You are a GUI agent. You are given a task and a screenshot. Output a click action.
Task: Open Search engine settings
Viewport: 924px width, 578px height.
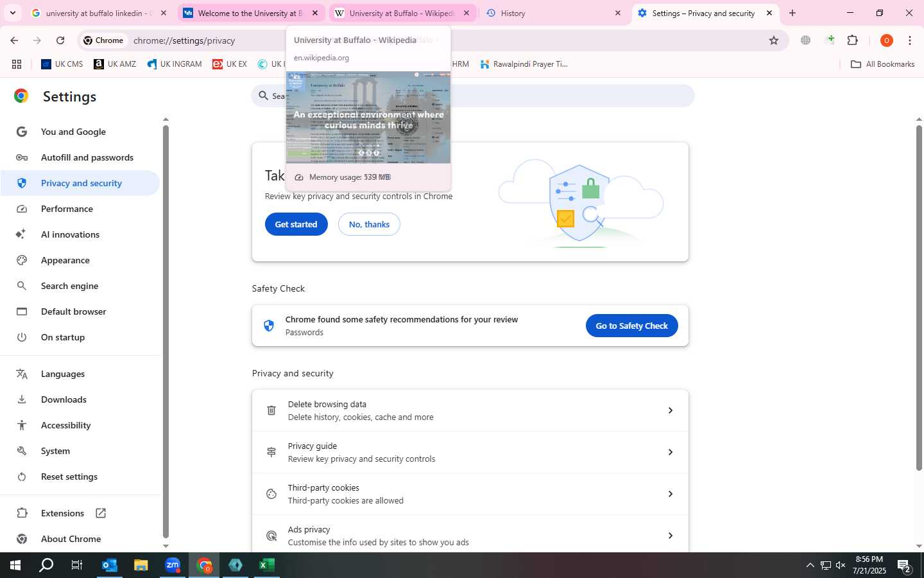(80, 286)
